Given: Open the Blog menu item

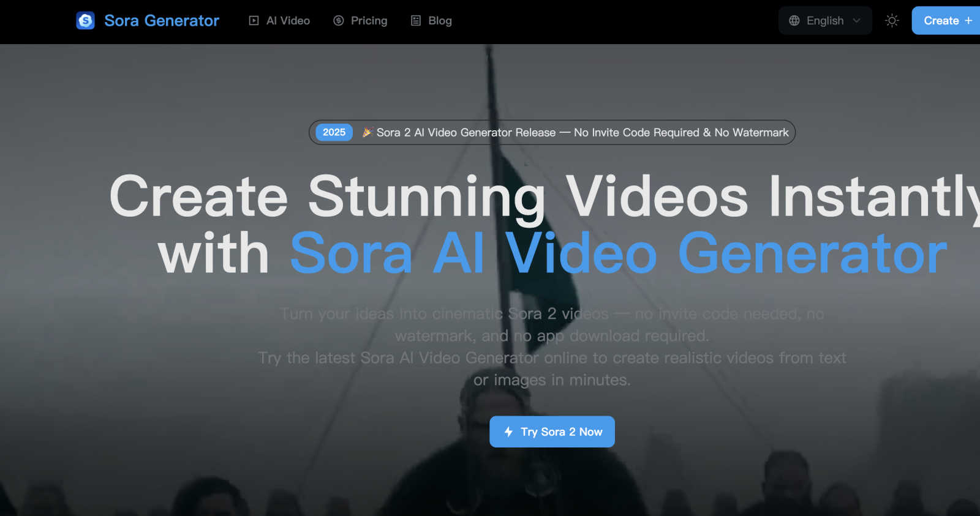Looking at the screenshot, I should (431, 21).
